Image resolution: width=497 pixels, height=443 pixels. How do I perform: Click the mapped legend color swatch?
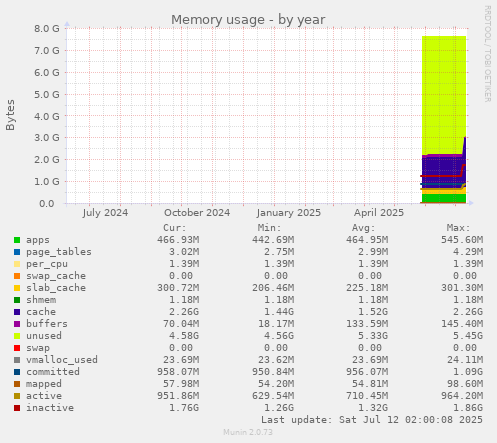(17, 384)
